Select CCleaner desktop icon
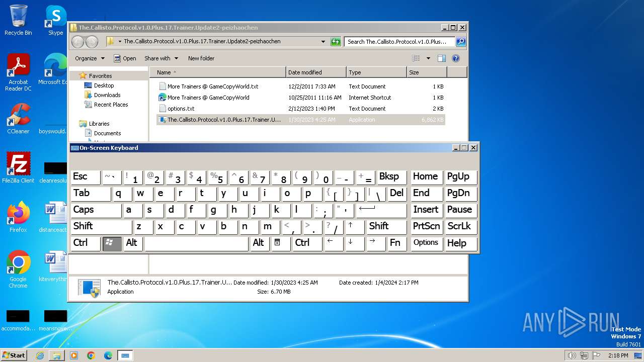This screenshot has width=644, height=362. coord(18,119)
